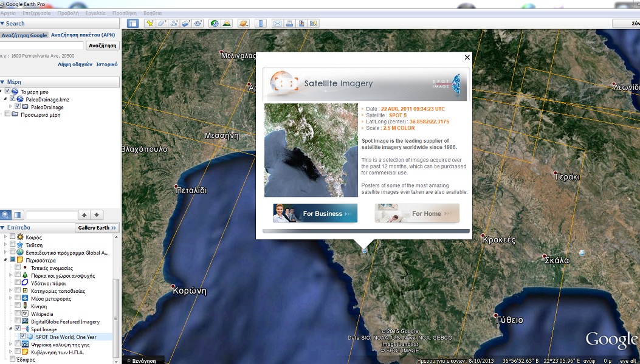640x364 pixels.
Task: Click the 'For Home' banner button
Action: [417, 213]
